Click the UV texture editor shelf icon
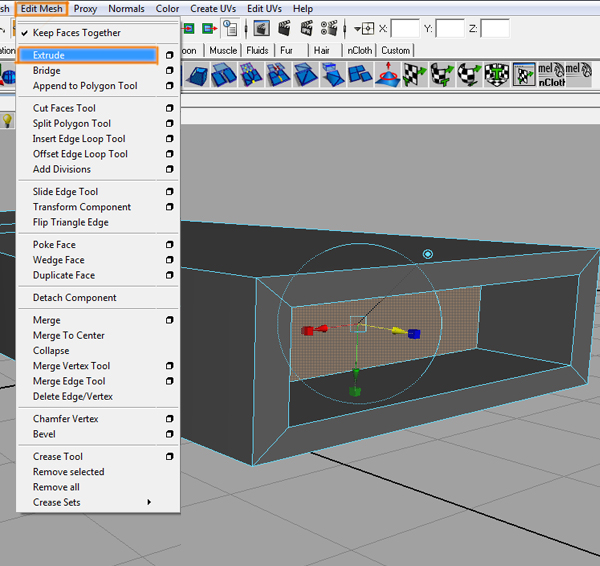 point(524,74)
